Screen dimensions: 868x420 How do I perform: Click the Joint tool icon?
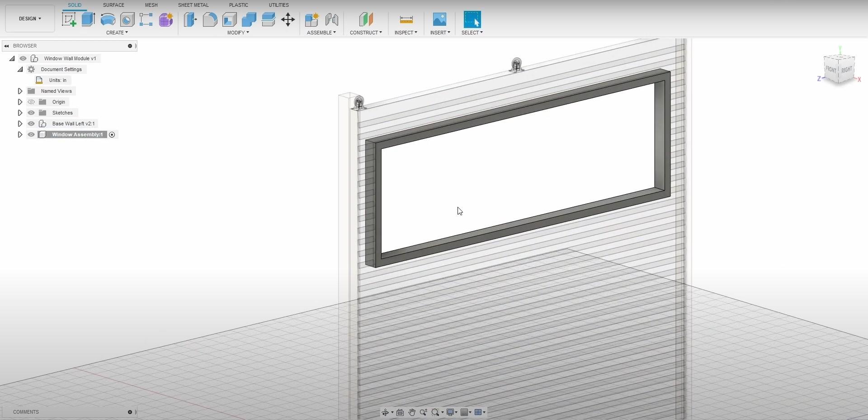pyautogui.click(x=332, y=19)
